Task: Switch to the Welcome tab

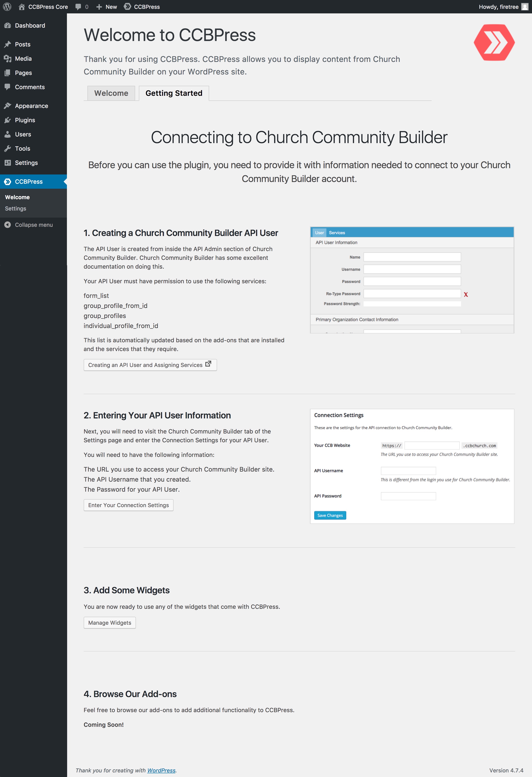Action: click(x=111, y=93)
